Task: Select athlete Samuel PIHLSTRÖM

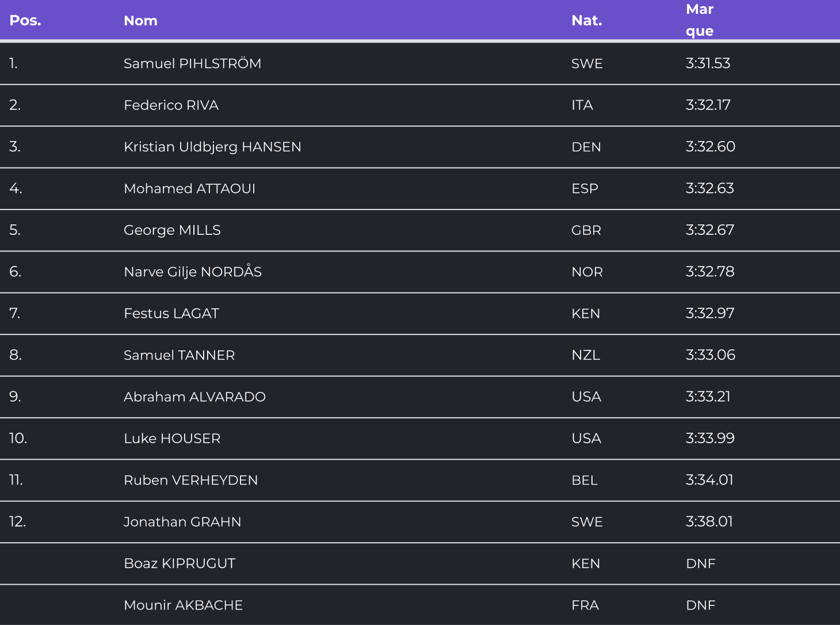Action: click(x=192, y=63)
